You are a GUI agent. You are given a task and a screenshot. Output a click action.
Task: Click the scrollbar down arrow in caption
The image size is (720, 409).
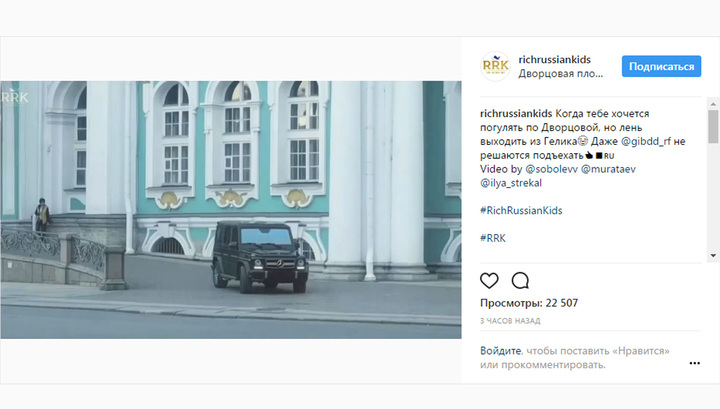coord(713,255)
